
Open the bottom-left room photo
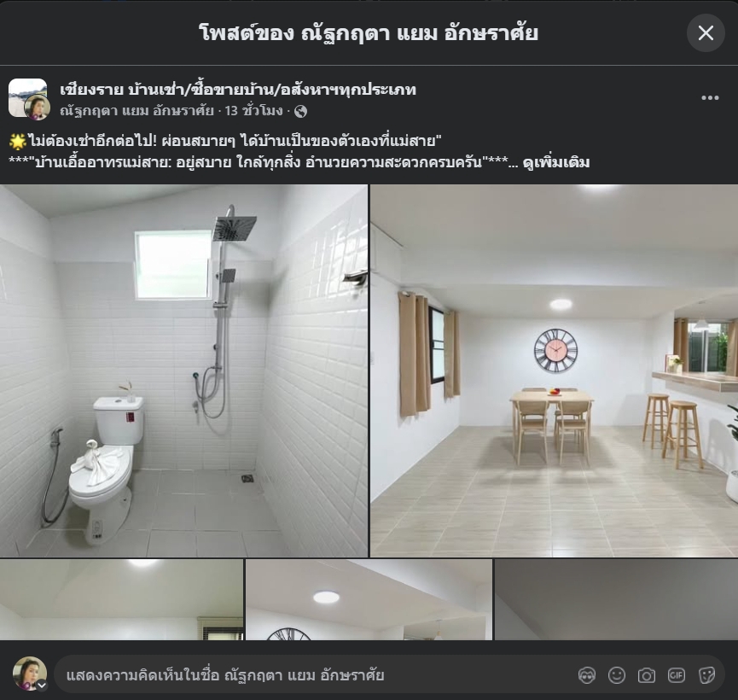[x=121, y=599]
